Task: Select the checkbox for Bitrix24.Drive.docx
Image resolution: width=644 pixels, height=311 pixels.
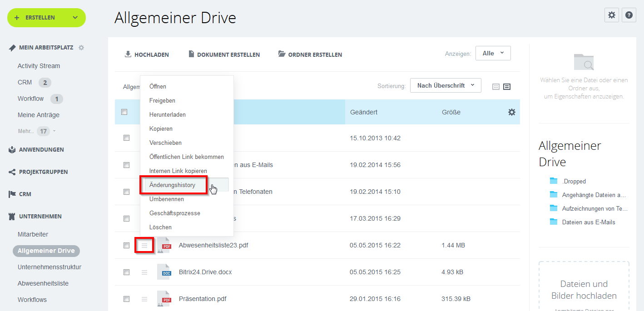Action: click(126, 272)
